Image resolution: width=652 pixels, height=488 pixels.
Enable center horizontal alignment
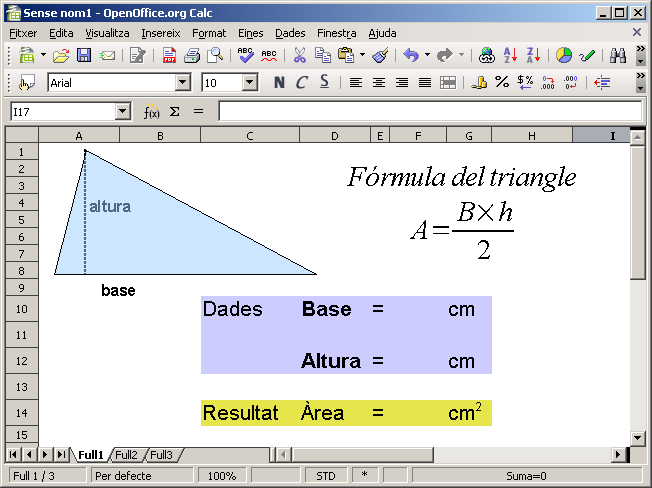pyautogui.click(x=379, y=83)
